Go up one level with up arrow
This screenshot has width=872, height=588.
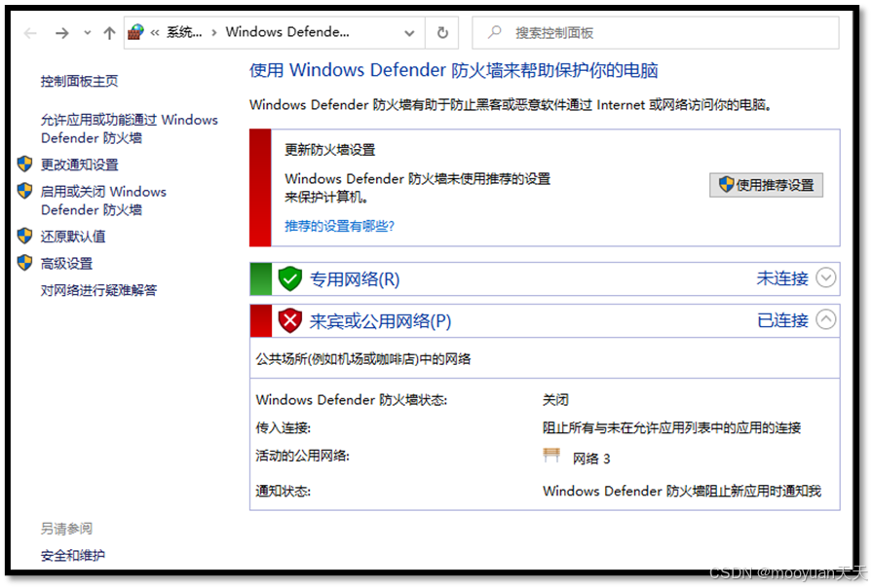pyautogui.click(x=109, y=33)
